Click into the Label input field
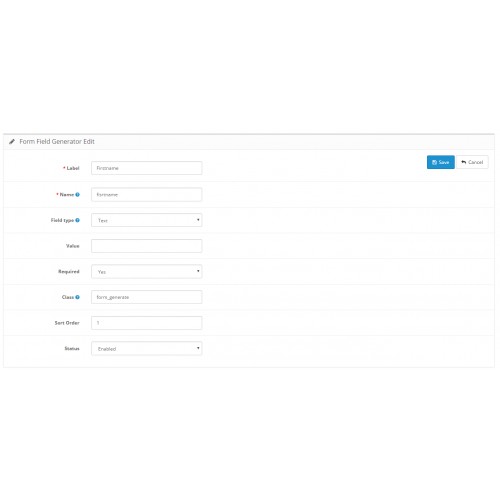 coord(147,168)
